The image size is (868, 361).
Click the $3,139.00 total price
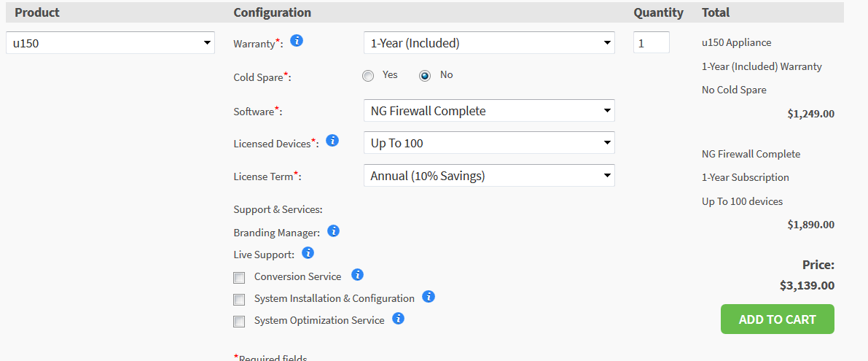click(x=807, y=286)
